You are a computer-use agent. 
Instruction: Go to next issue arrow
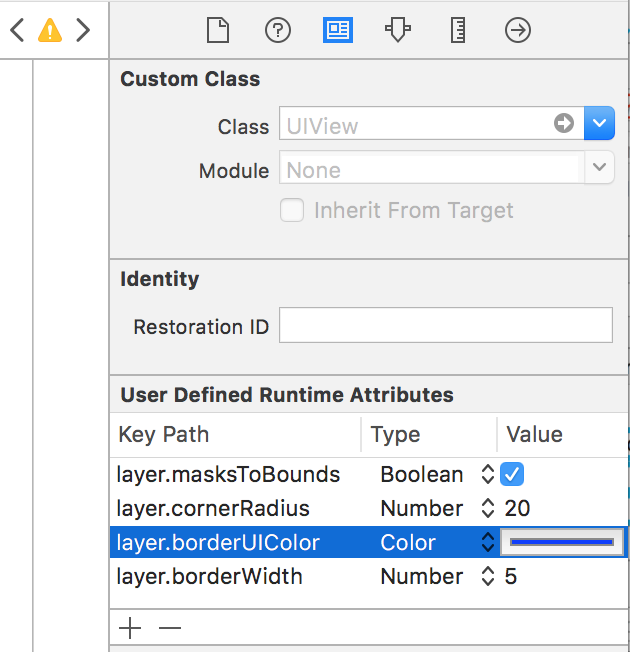(x=83, y=30)
